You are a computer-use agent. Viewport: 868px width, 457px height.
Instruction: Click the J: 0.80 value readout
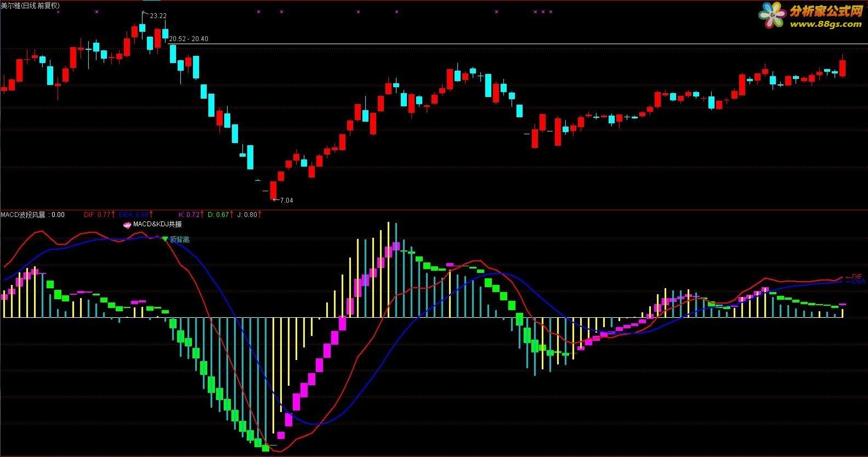coord(247,215)
